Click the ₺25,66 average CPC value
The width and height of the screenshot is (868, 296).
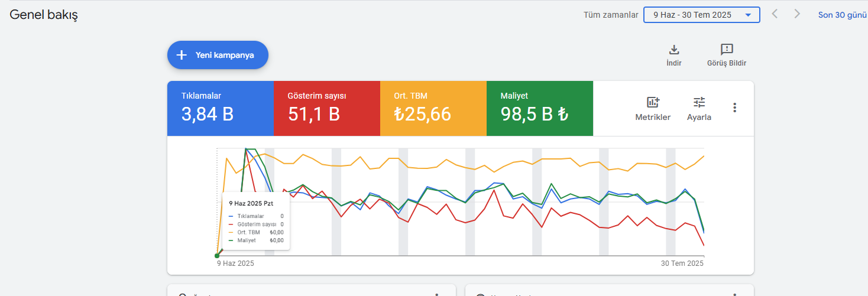coord(422,114)
